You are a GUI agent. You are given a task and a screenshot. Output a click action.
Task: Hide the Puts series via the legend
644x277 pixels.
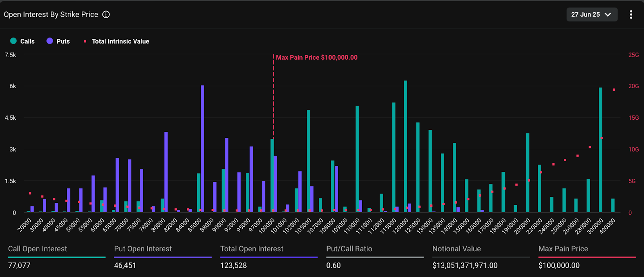point(58,41)
